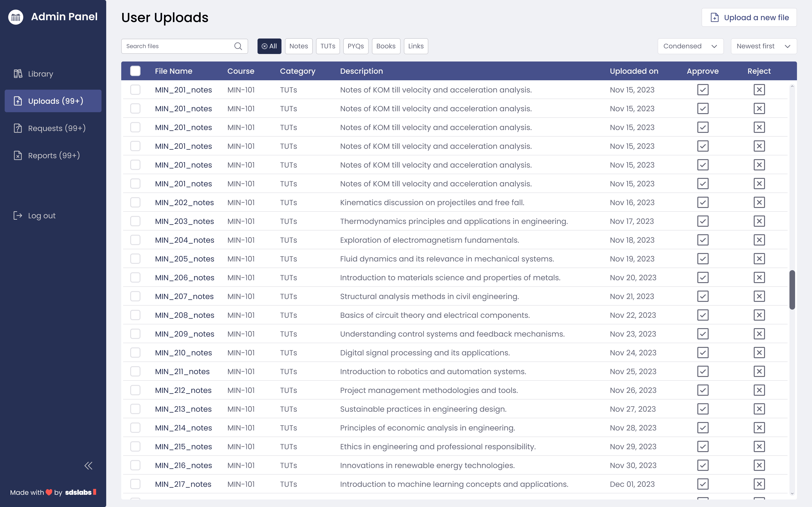
Task: Click the Admin Panel logo icon
Action: point(16,17)
